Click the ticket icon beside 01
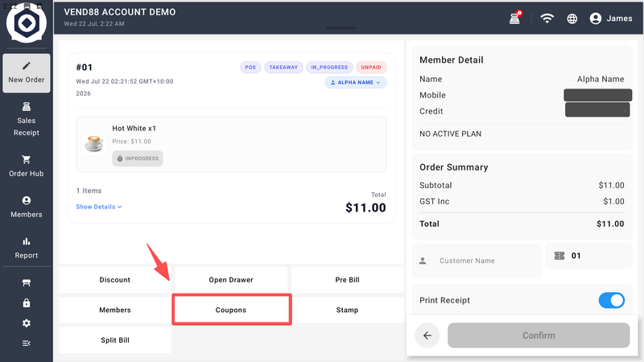The image size is (644, 362). (559, 256)
